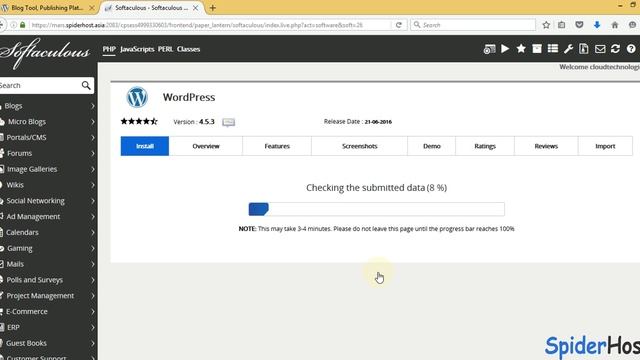The width and height of the screenshot is (640, 360).
Task: Switch to the Blog Tool, Publishing Platform tab
Action: pyautogui.click(x=47, y=8)
